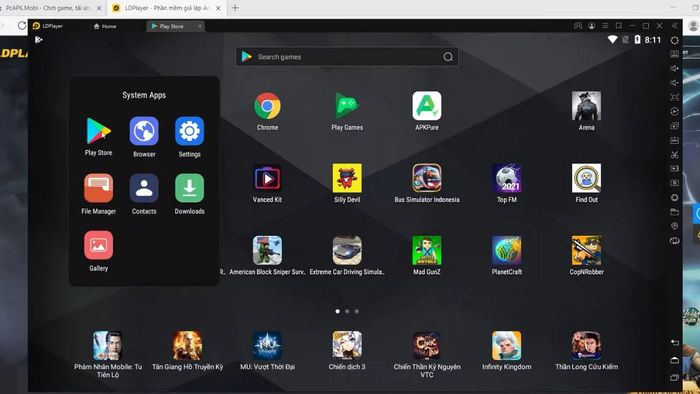Viewport: 700px width, 394px height.
Task: Open the Contacts app
Action: coord(144,188)
